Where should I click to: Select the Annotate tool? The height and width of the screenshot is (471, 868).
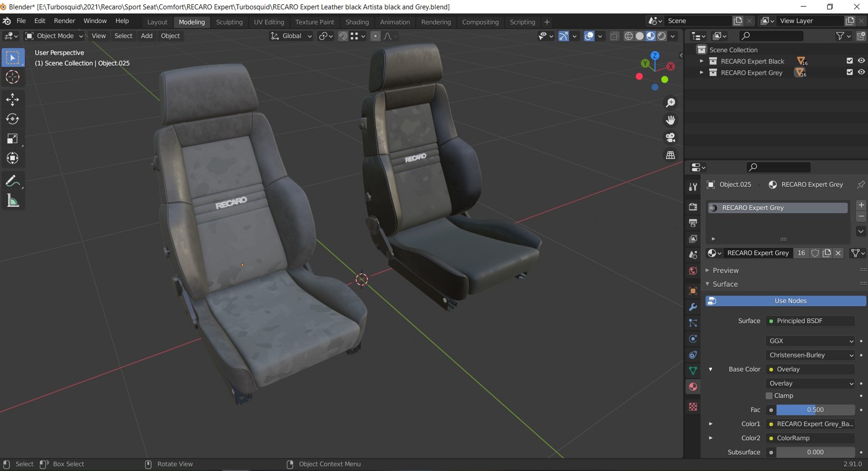13,181
